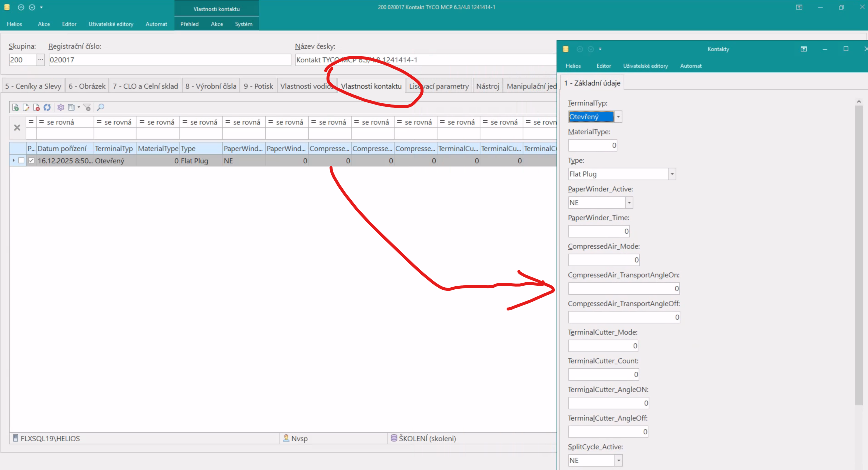Toggle the empty selection checkbox in the grid row
This screenshot has height=470, width=868.
(21, 161)
